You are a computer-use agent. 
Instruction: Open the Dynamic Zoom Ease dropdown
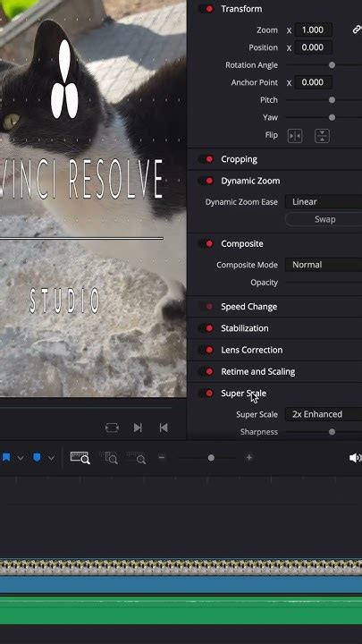324,201
